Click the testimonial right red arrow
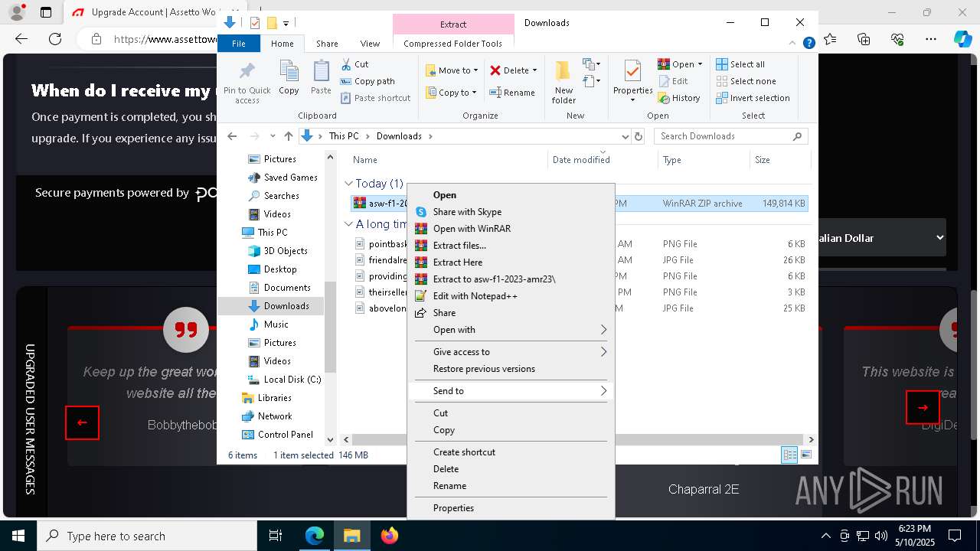The width and height of the screenshot is (980, 551). 923,407
